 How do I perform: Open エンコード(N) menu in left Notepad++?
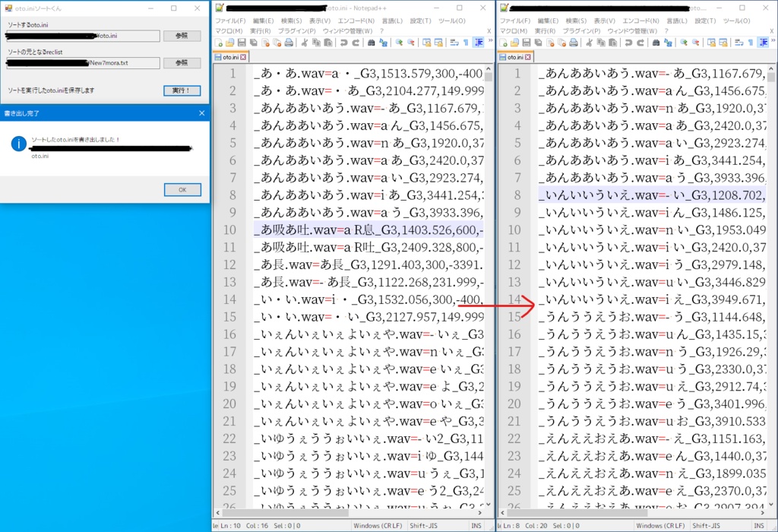356,21
